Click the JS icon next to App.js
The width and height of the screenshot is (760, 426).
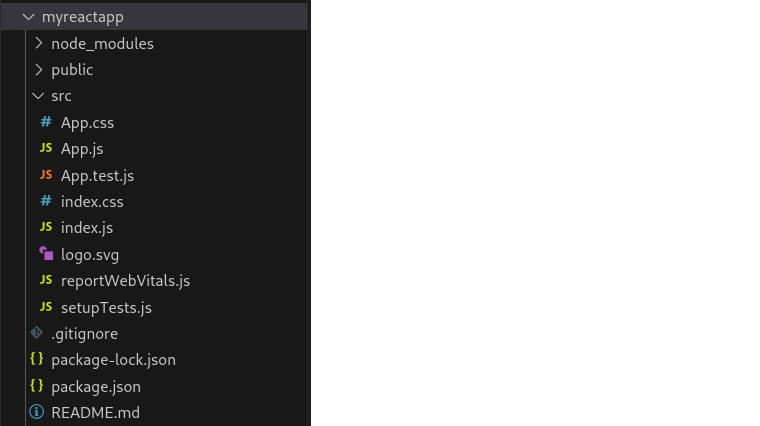click(46, 148)
